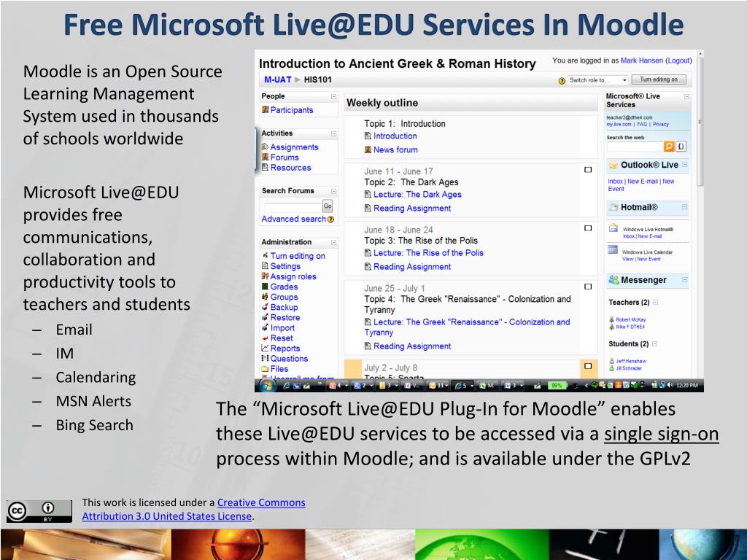Image resolution: width=747 pixels, height=560 pixels.
Task: Open the Mark Hansen profile link
Action: click(642, 61)
